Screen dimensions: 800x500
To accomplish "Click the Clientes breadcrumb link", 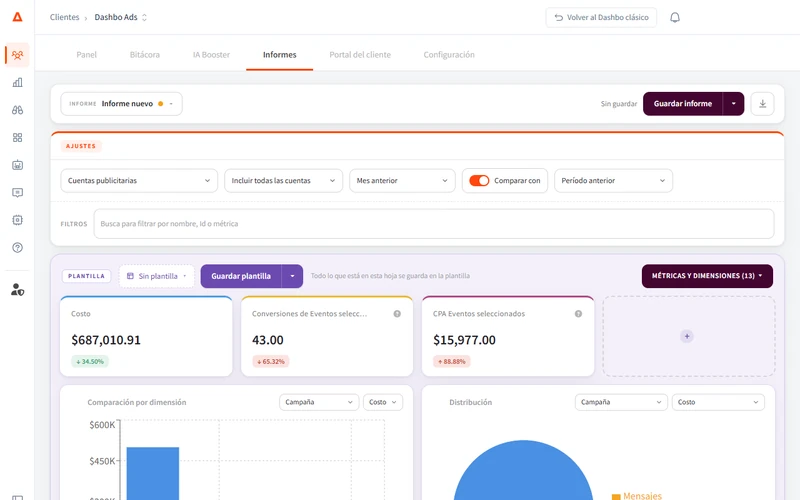I will [x=64, y=17].
